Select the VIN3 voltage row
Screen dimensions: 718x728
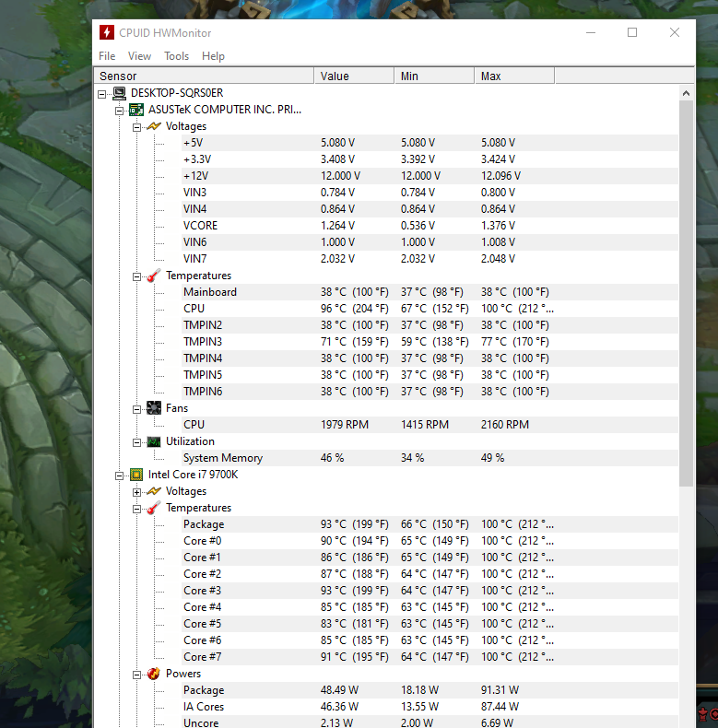pos(430,193)
